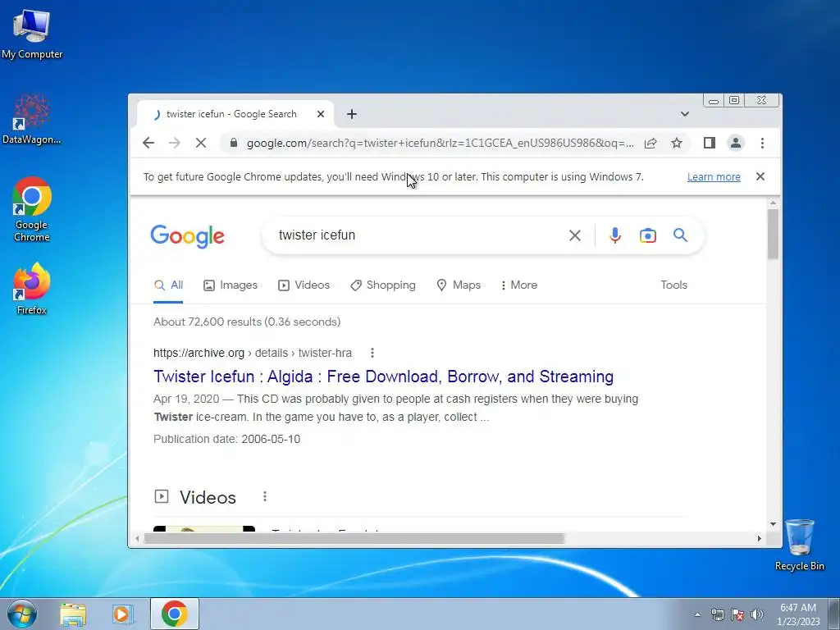Close the twister icefun tab
Viewport: 840px width, 630px height.
coord(321,114)
